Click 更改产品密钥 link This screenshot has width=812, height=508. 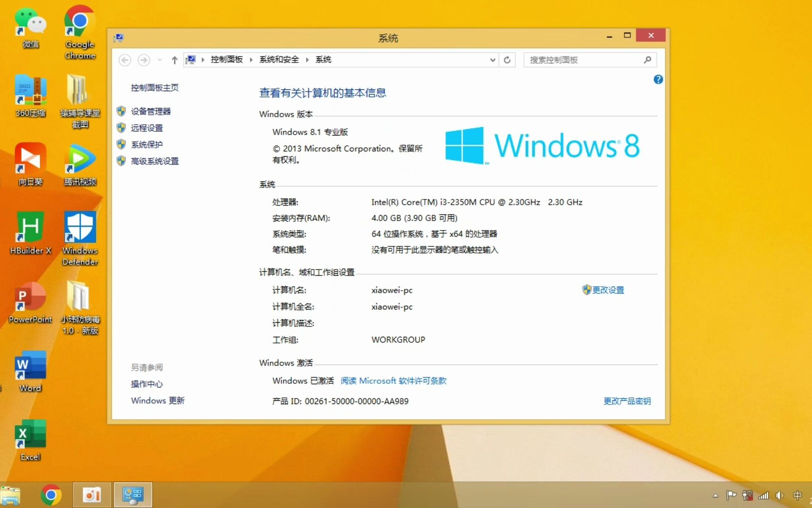(627, 401)
